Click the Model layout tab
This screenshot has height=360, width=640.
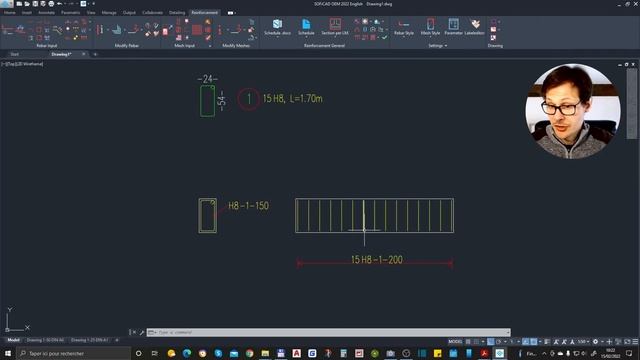[13, 340]
